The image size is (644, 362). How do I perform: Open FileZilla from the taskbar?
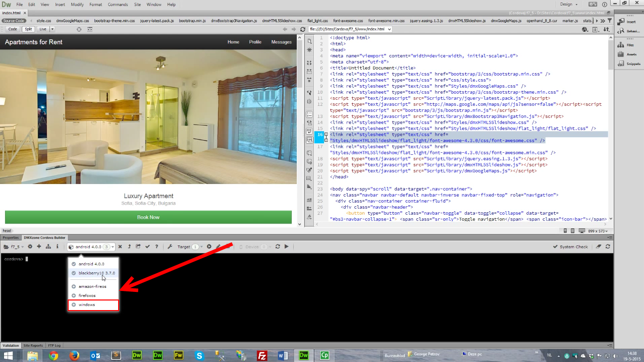[x=262, y=355]
